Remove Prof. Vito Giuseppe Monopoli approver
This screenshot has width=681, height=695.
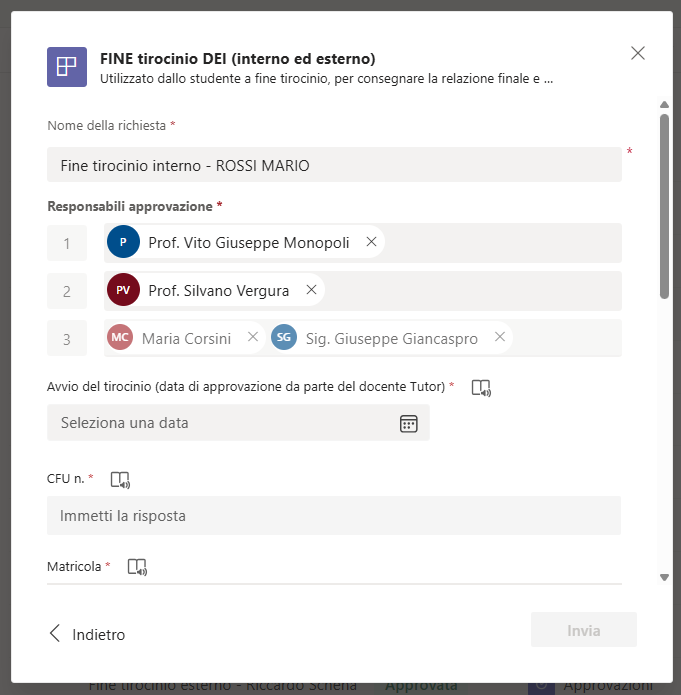(x=371, y=242)
